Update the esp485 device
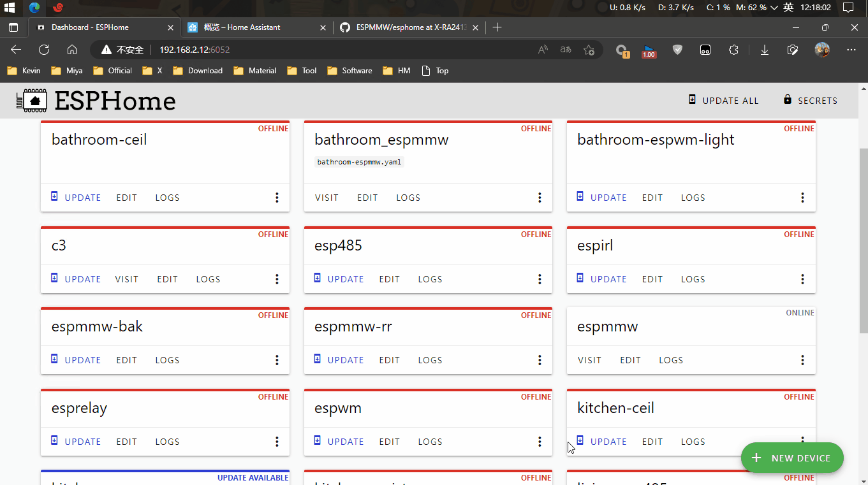This screenshot has width=868, height=485. tap(339, 279)
